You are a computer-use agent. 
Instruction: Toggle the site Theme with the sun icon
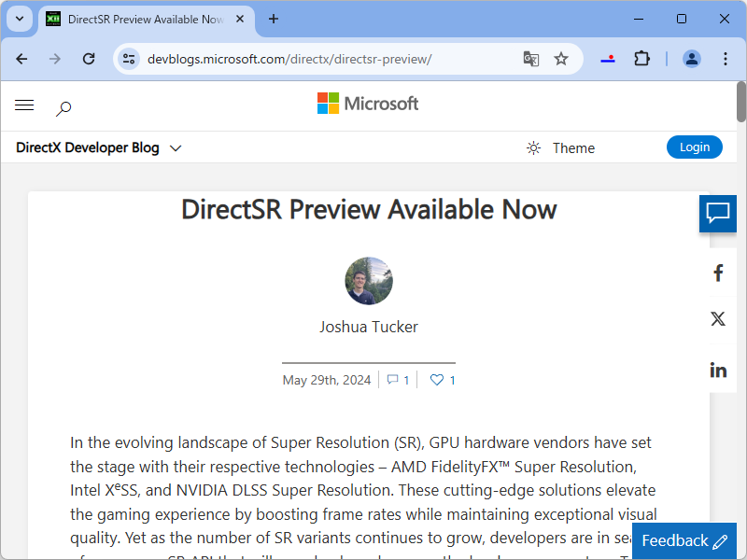click(x=533, y=147)
